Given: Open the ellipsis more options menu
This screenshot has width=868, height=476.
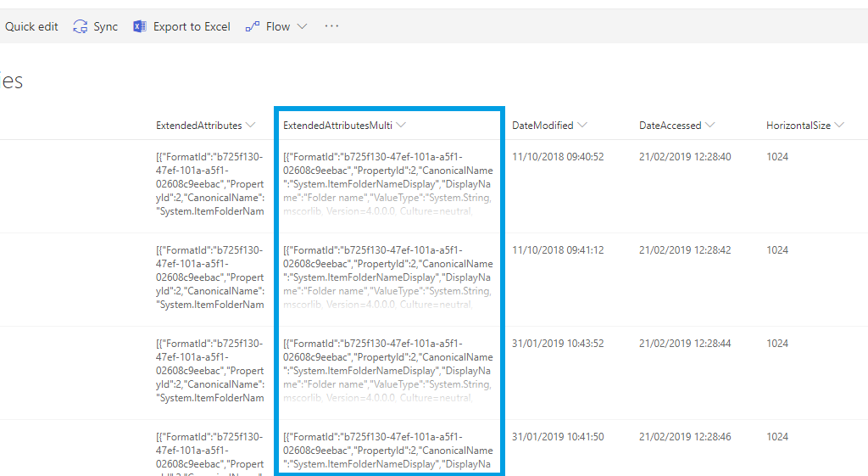Looking at the screenshot, I should click(331, 26).
